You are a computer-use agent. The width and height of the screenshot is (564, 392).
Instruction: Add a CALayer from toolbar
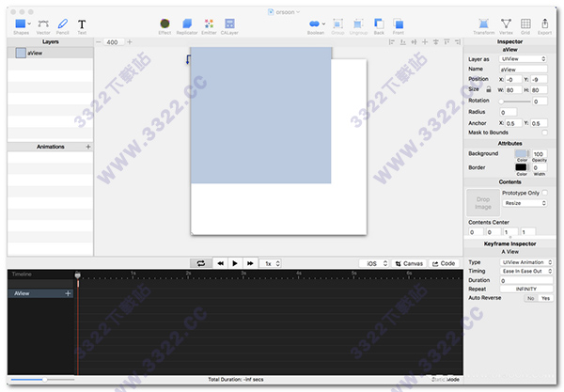tap(229, 24)
